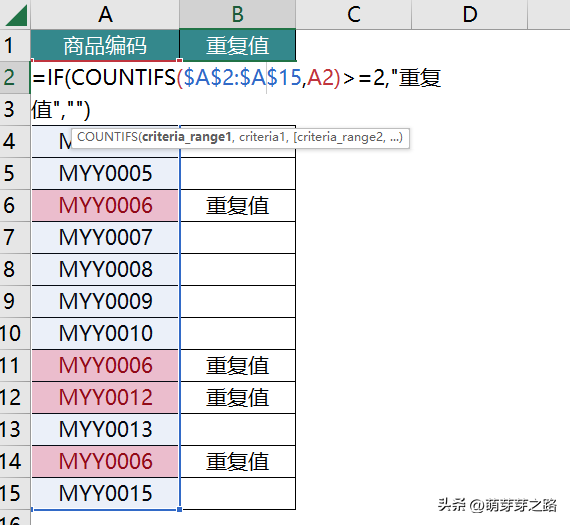The height and width of the screenshot is (525, 570).
Task: Select cell MYY0009
Action: click(105, 301)
